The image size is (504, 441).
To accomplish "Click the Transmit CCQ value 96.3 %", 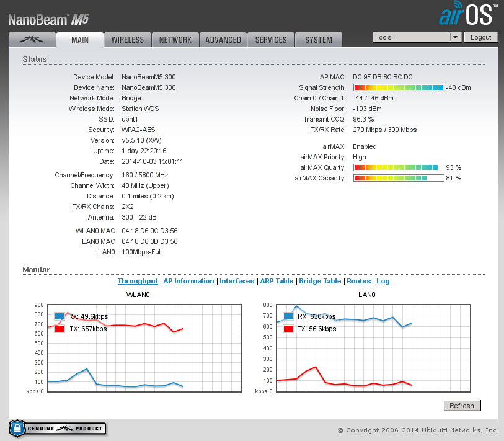I will pos(363,119).
